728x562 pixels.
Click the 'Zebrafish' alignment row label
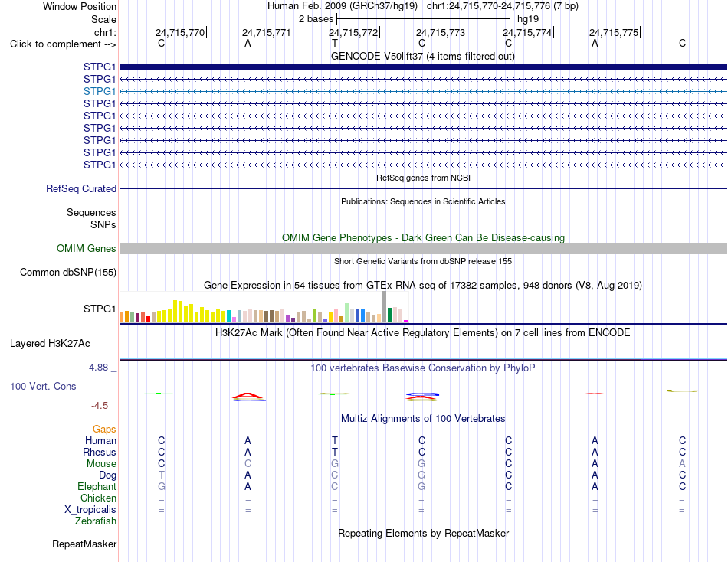coord(96,521)
